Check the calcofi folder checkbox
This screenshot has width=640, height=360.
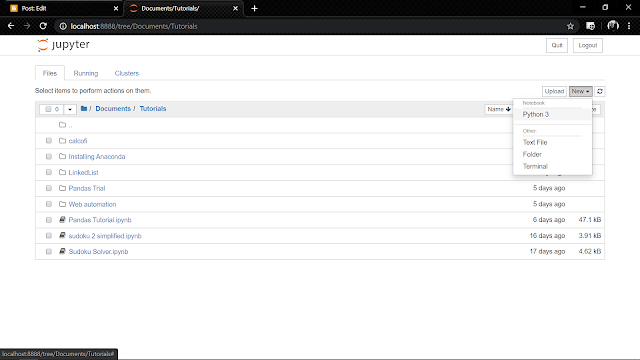[49, 141]
